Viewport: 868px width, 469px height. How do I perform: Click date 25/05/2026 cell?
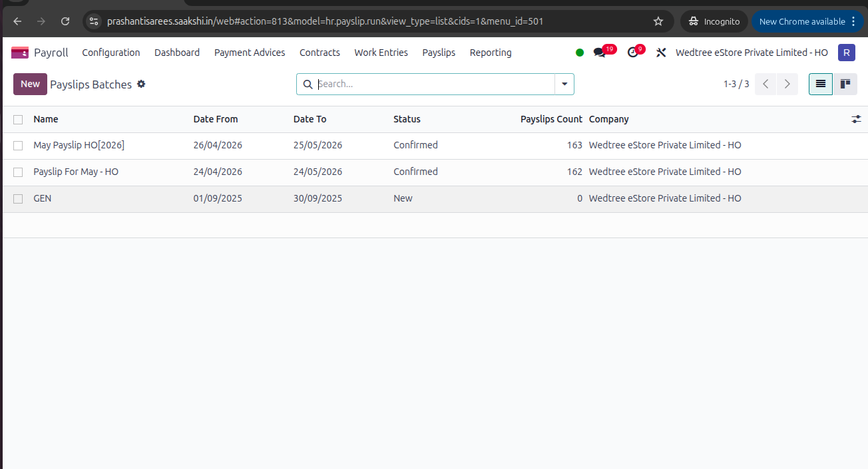(318, 145)
